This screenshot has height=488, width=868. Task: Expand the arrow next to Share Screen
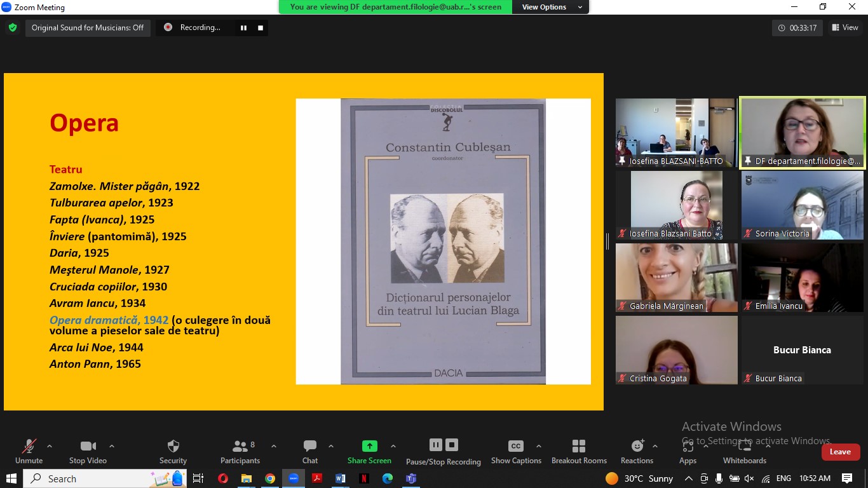[x=393, y=446]
